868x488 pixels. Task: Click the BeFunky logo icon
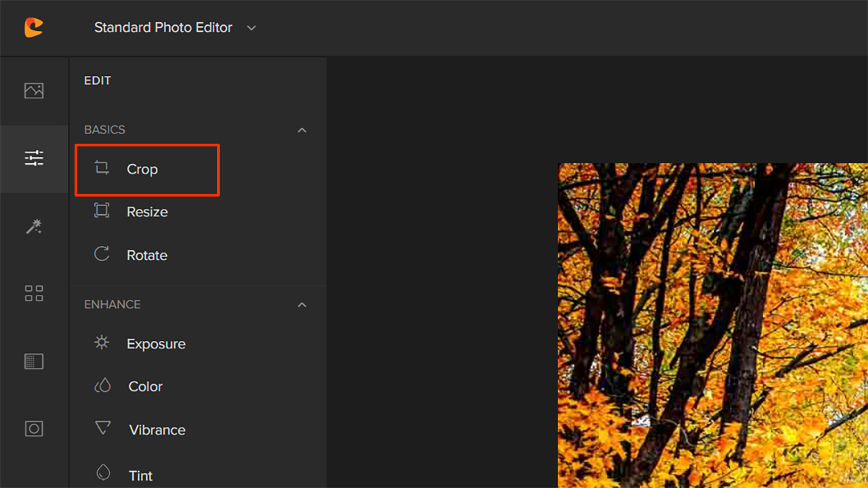click(x=33, y=27)
